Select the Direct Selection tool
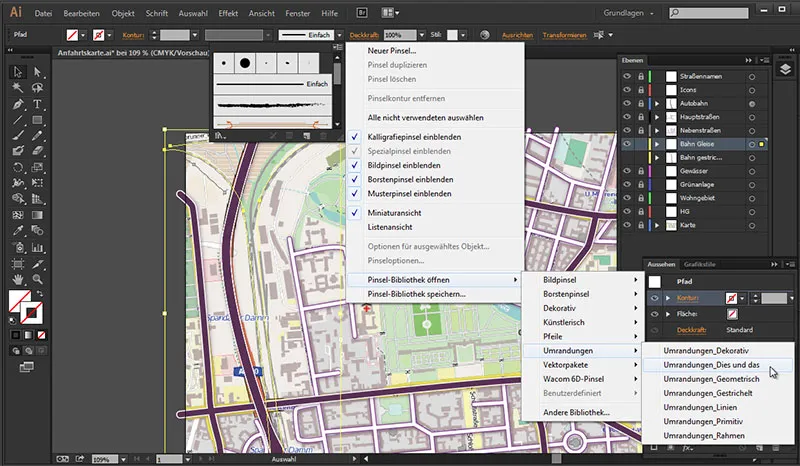800x466 pixels. (37, 72)
